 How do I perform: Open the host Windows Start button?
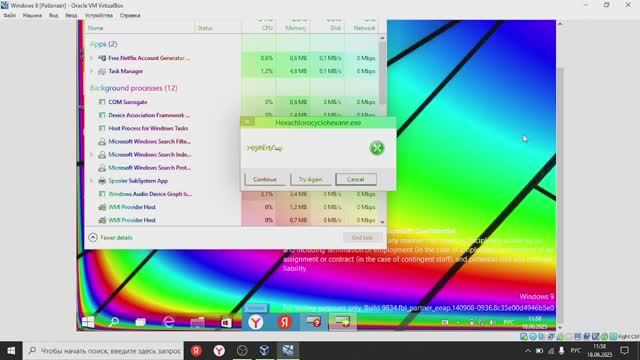[x=11, y=351]
